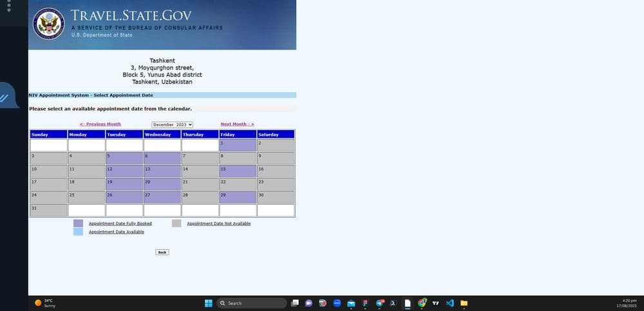This screenshot has width=644, height=311.
Task: Open Telegram from the taskbar
Action: (x=380, y=303)
